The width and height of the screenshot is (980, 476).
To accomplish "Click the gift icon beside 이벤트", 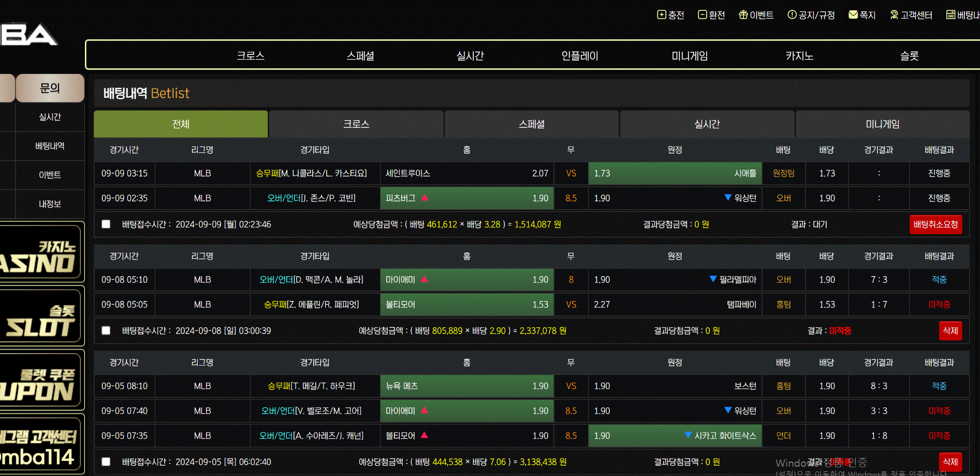I will [x=743, y=15].
